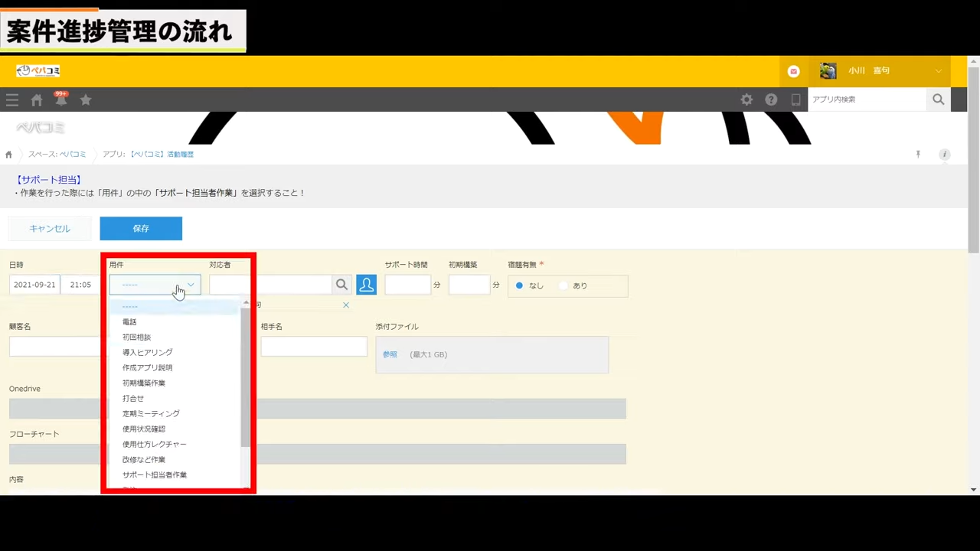Select the あり radio button
The image size is (980, 551).
tap(564, 285)
